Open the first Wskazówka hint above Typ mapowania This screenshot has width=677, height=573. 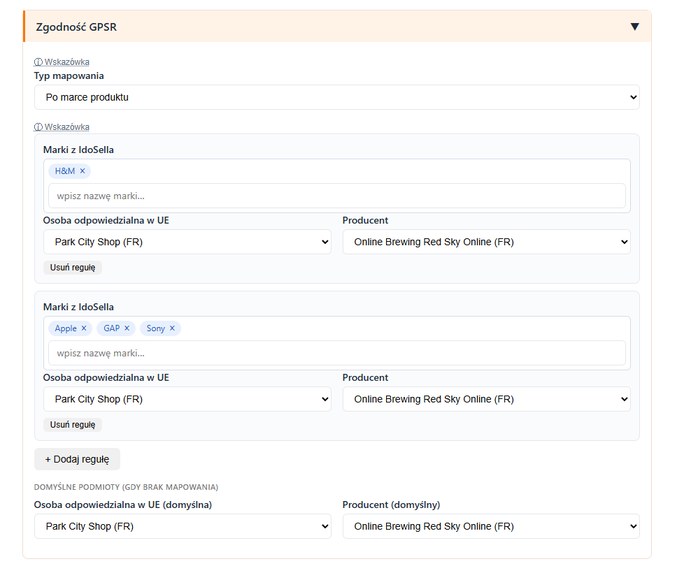click(62, 62)
